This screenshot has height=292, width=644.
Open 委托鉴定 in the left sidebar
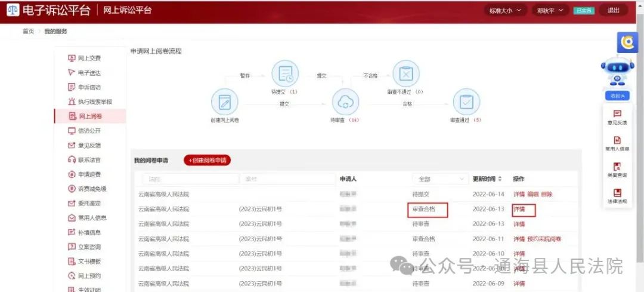84,203
